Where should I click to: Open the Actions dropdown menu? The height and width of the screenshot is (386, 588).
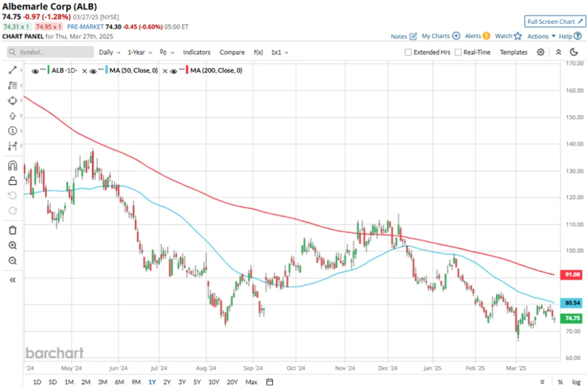click(x=541, y=36)
